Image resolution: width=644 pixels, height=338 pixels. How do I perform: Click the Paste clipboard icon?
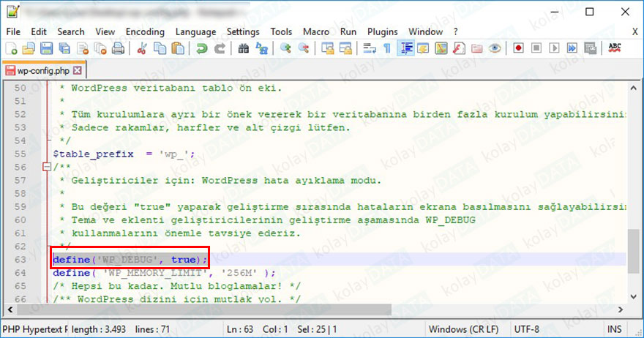point(178,48)
